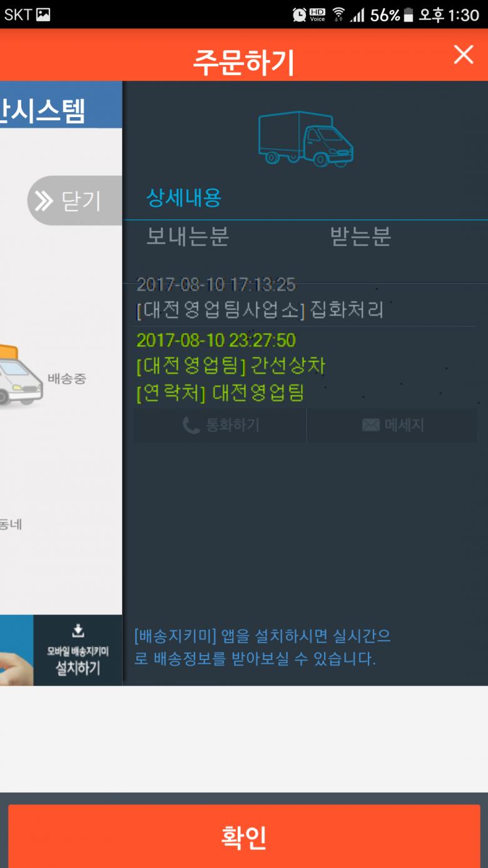The image size is (488, 868).
Task: Close the order screen with the X icon
Action: (464, 54)
